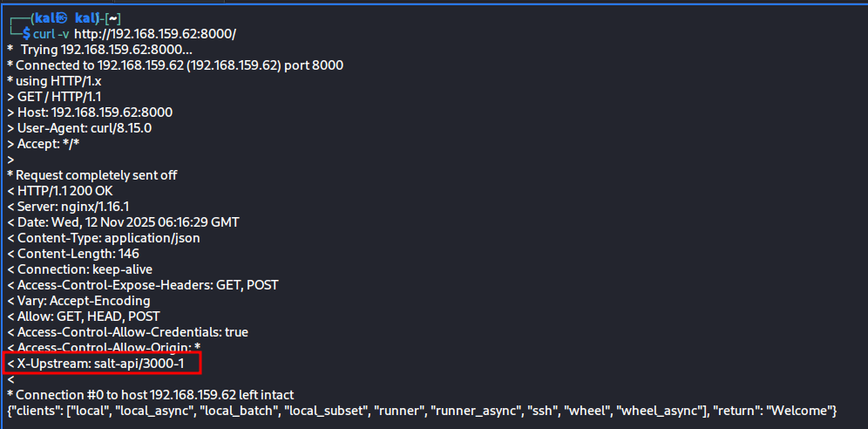Click the "HTTP/1.1 200 OK" status line
The image size is (868, 429).
click(x=64, y=191)
